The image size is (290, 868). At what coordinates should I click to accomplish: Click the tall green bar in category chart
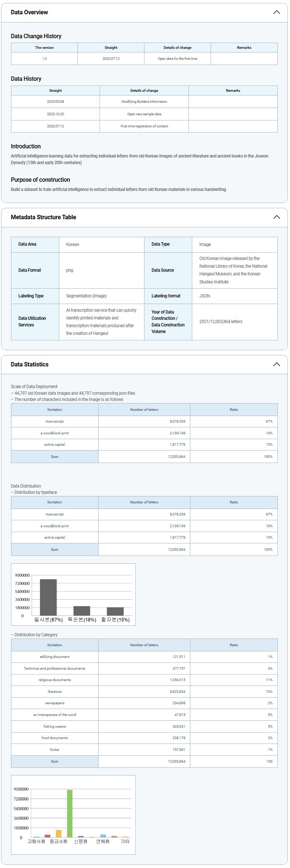tap(69, 813)
